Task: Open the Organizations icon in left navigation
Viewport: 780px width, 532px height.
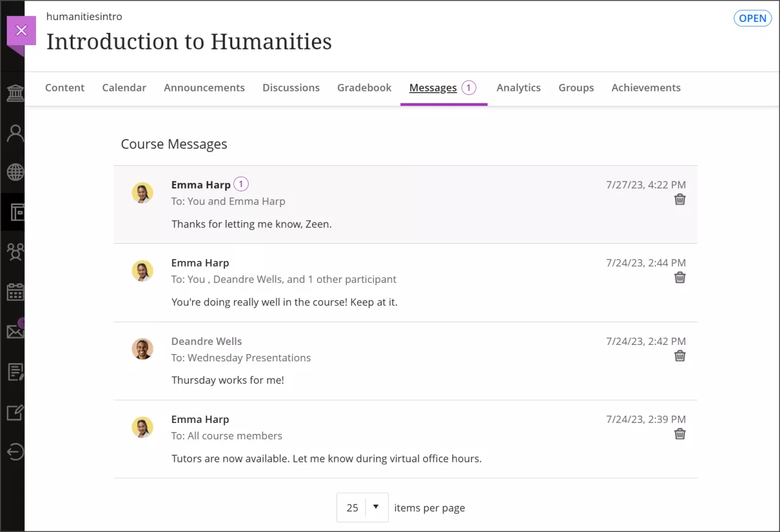Action: [x=15, y=252]
